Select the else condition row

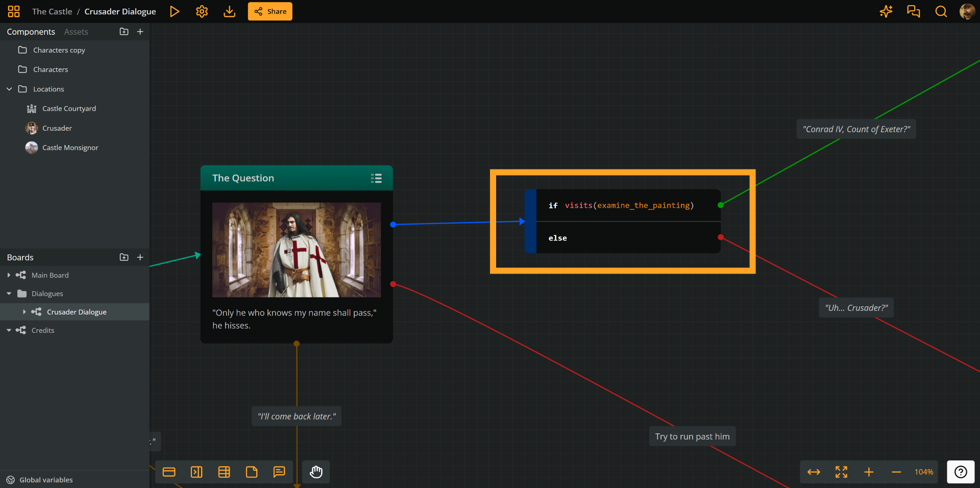pos(628,238)
